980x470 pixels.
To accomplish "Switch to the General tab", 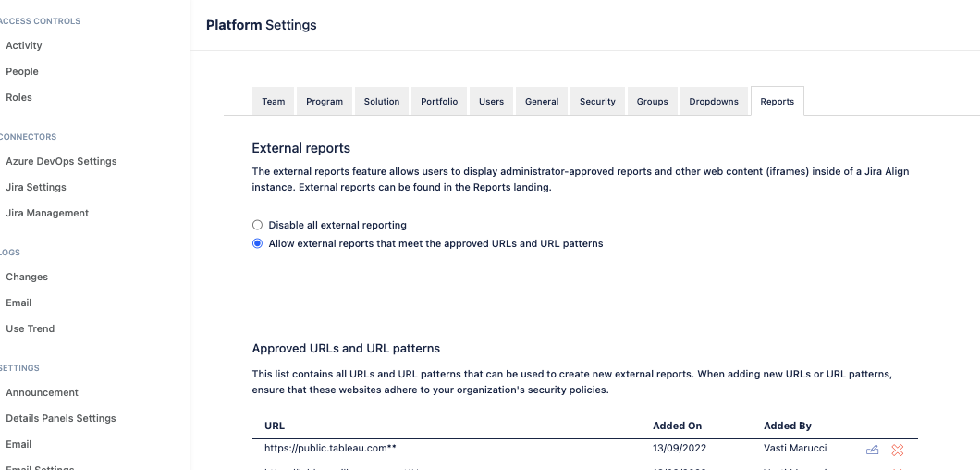I will 542,102.
